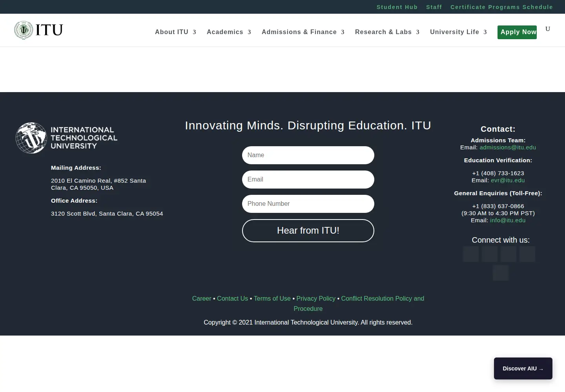This screenshot has width=565, height=392.
Task: Open Certificate Programs Schedule
Action: pos(501,7)
